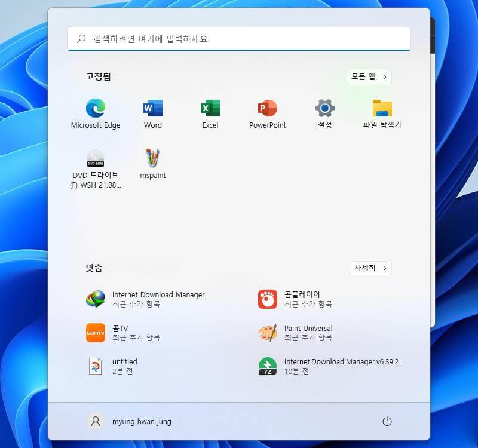
Task: Click the '10분 전' timestamp text
Action: click(296, 371)
